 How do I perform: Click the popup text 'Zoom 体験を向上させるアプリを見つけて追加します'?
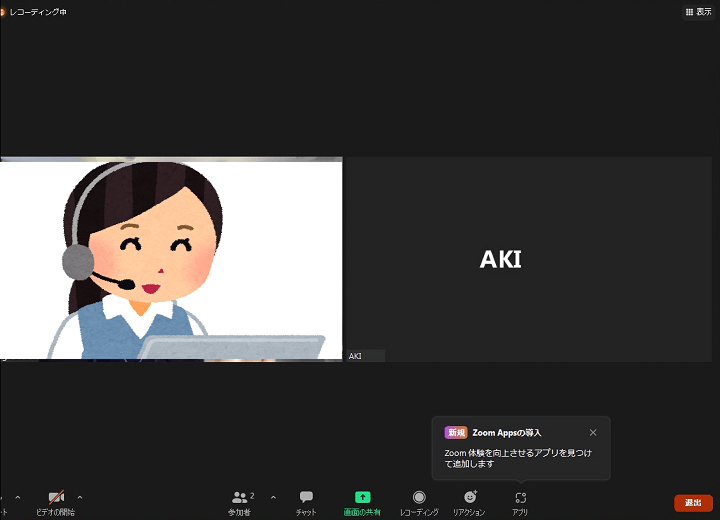click(518, 458)
